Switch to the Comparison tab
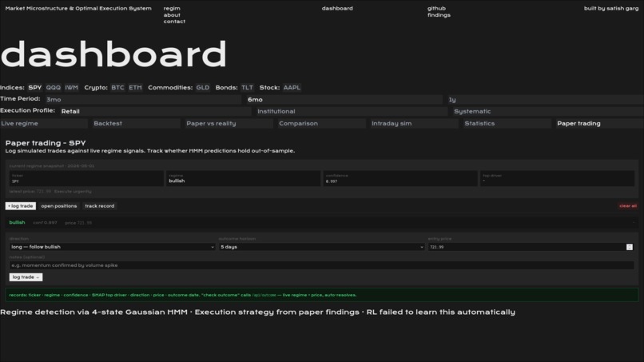The height and width of the screenshot is (362, 644). tap(322, 123)
